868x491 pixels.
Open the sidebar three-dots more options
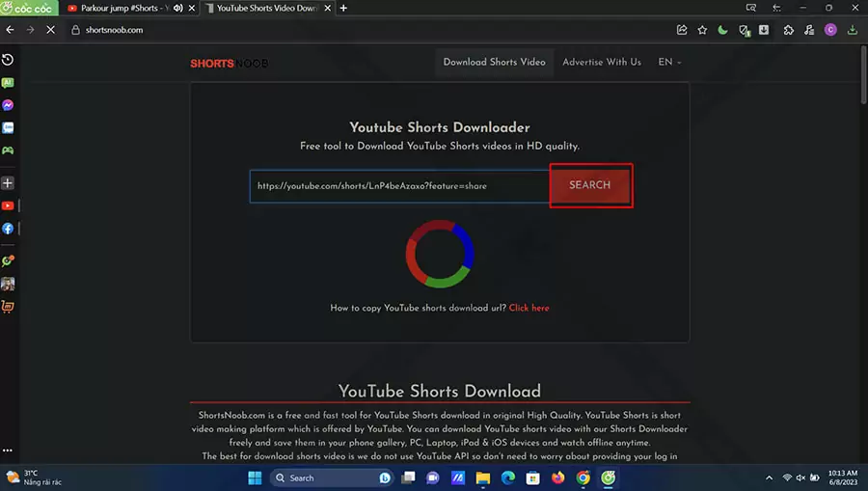click(7, 450)
